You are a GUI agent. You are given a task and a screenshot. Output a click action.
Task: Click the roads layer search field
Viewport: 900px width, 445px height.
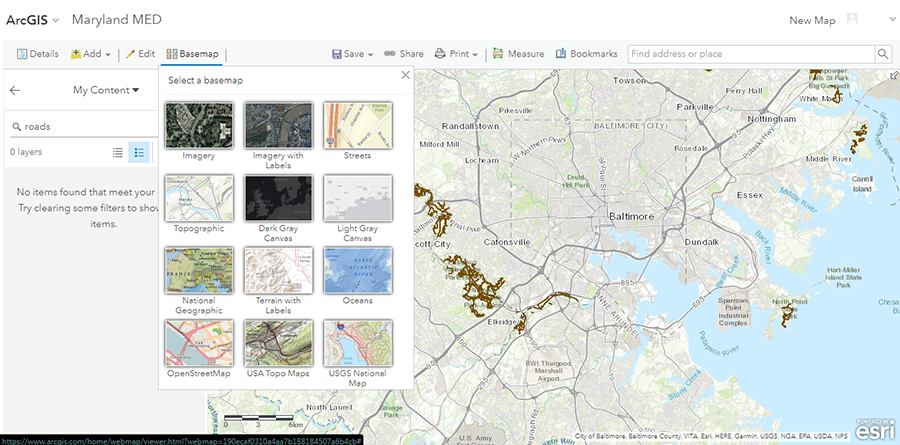(x=84, y=126)
